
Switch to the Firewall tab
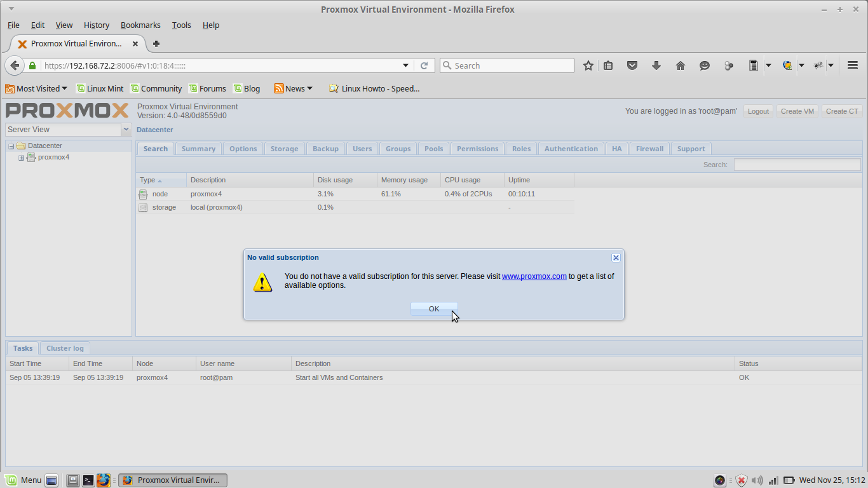tap(649, 149)
